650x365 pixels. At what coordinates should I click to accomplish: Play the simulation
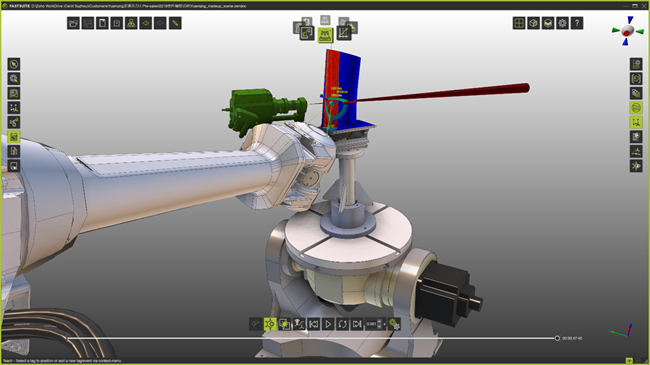[x=328, y=324]
